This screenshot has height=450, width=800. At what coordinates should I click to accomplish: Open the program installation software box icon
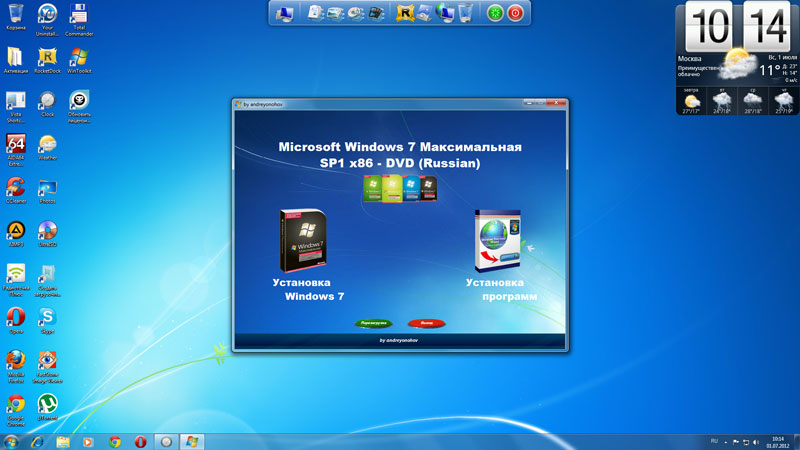point(497,241)
